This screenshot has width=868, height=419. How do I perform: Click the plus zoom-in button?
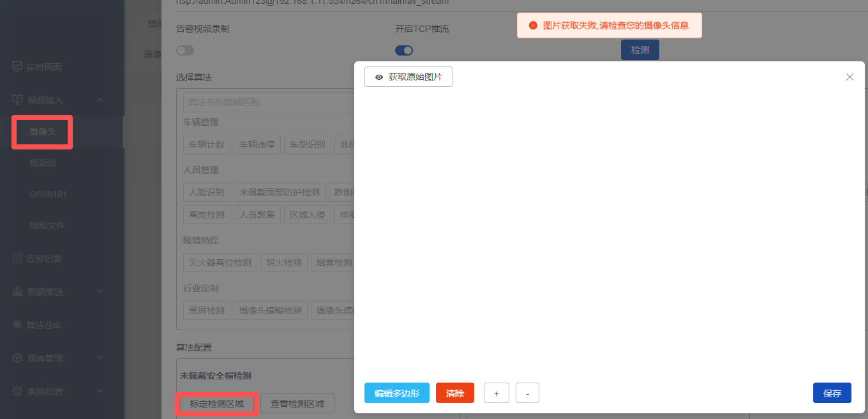point(496,393)
